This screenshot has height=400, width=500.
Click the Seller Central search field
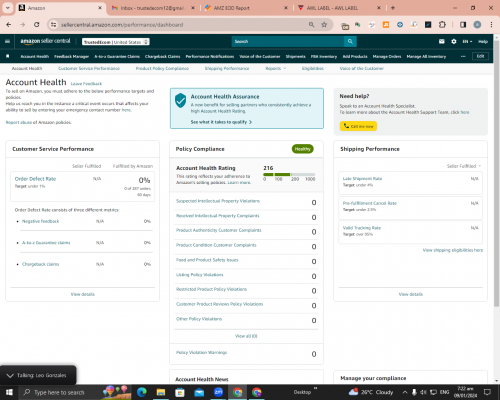[x=288, y=41]
